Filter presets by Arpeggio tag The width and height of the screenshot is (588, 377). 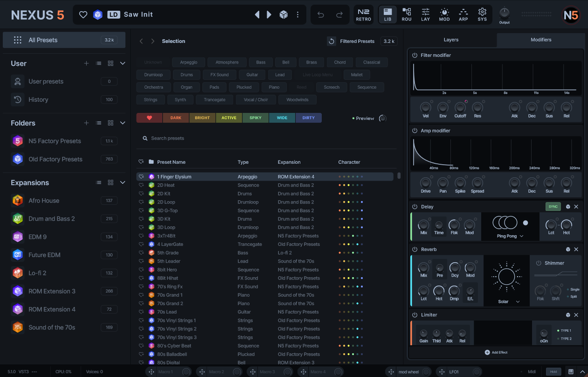[189, 62]
